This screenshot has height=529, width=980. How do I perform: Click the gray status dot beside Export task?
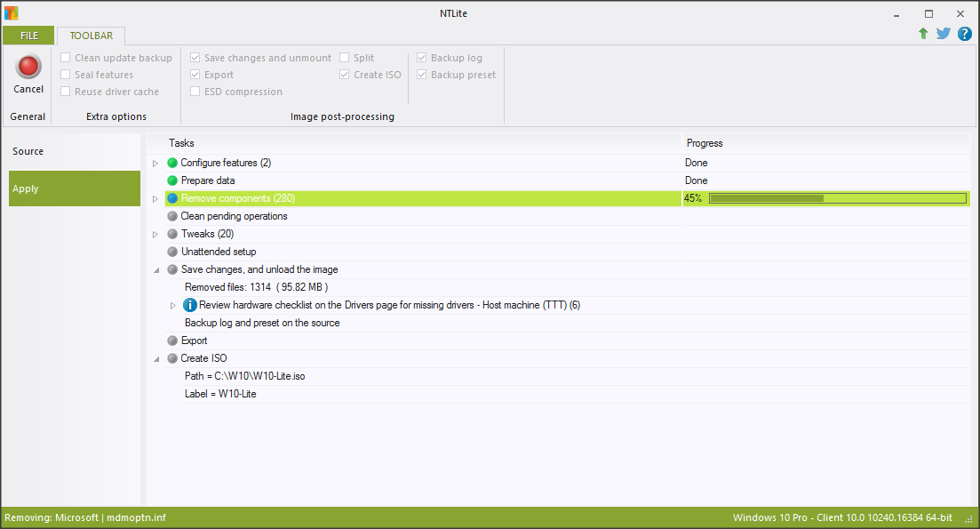point(172,341)
